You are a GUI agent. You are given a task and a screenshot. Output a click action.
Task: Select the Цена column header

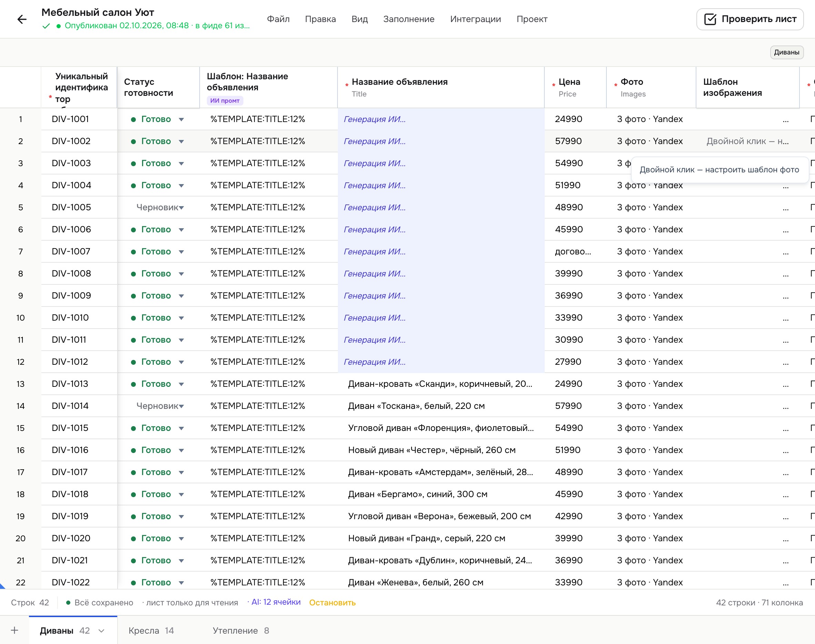tap(575, 88)
